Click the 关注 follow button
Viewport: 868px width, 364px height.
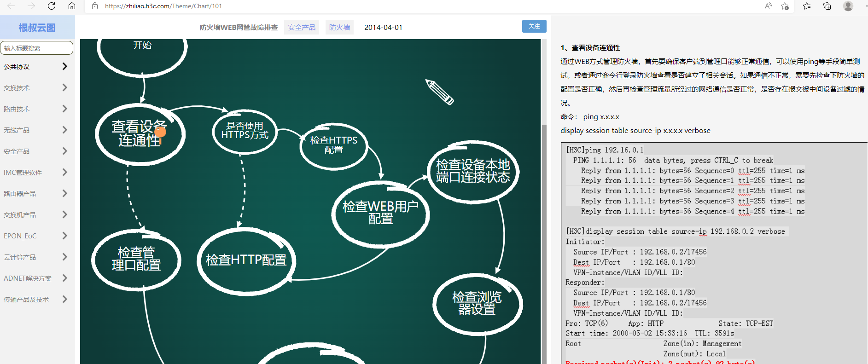(534, 26)
